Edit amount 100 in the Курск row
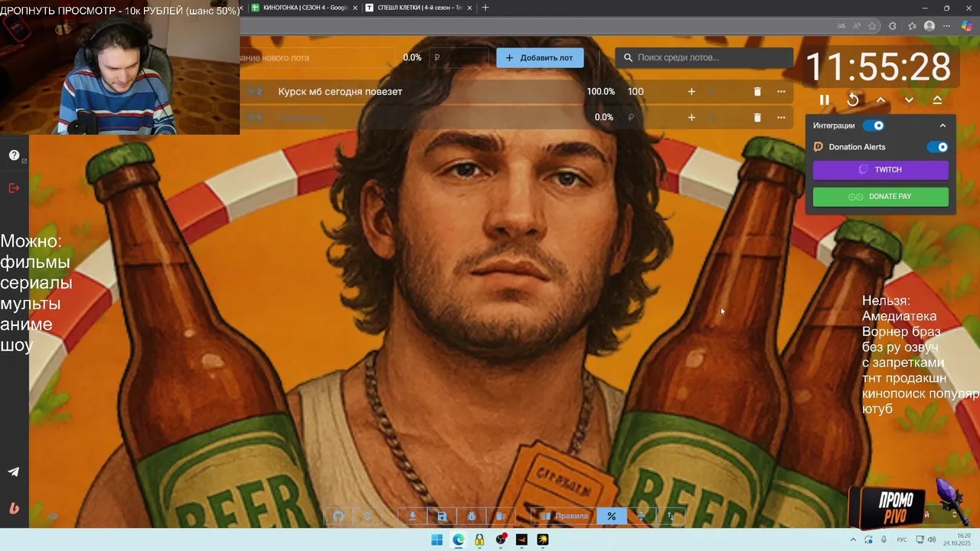Image resolution: width=980 pixels, height=551 pixels. tap(635, 91)
